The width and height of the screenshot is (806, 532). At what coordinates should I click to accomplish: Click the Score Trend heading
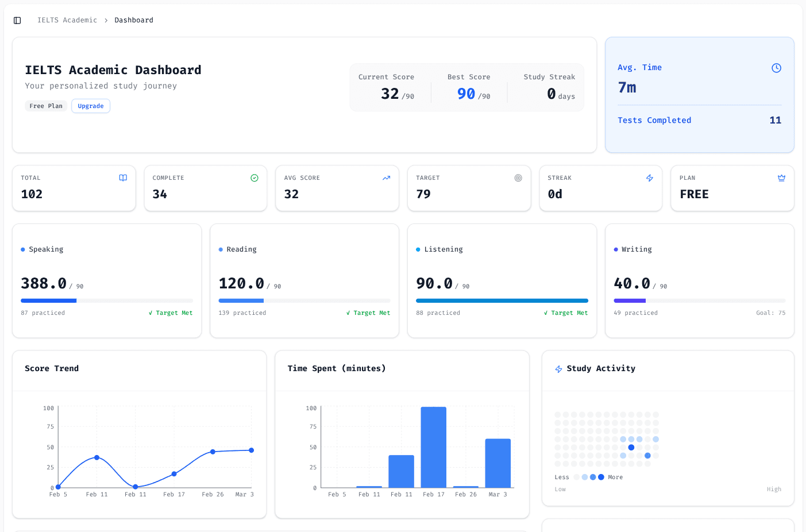[52, 368]
